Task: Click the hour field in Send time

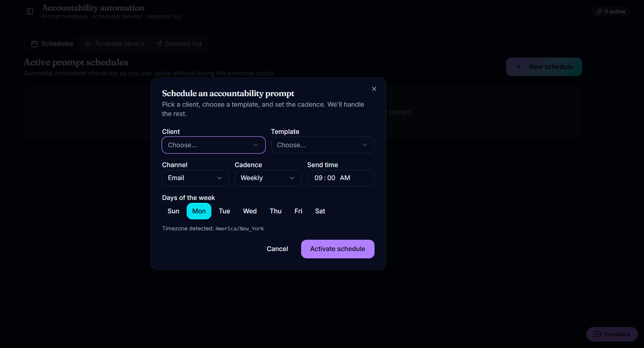Action: pyautogui.click(x=319, y=178)
